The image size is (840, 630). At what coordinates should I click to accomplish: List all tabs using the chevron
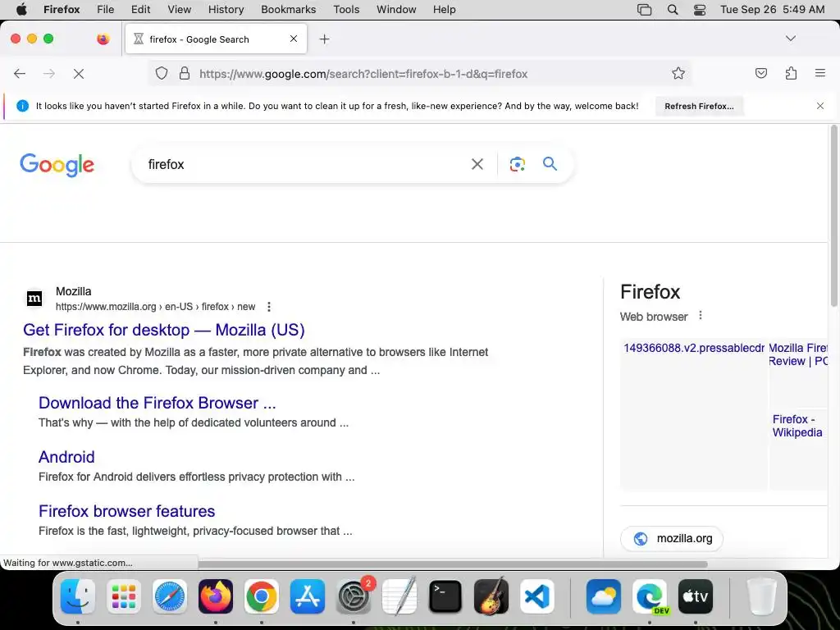790,39
